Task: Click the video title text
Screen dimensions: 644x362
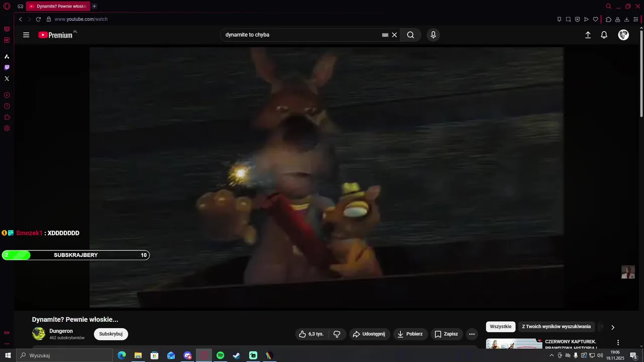Action: tap(75, 319)
